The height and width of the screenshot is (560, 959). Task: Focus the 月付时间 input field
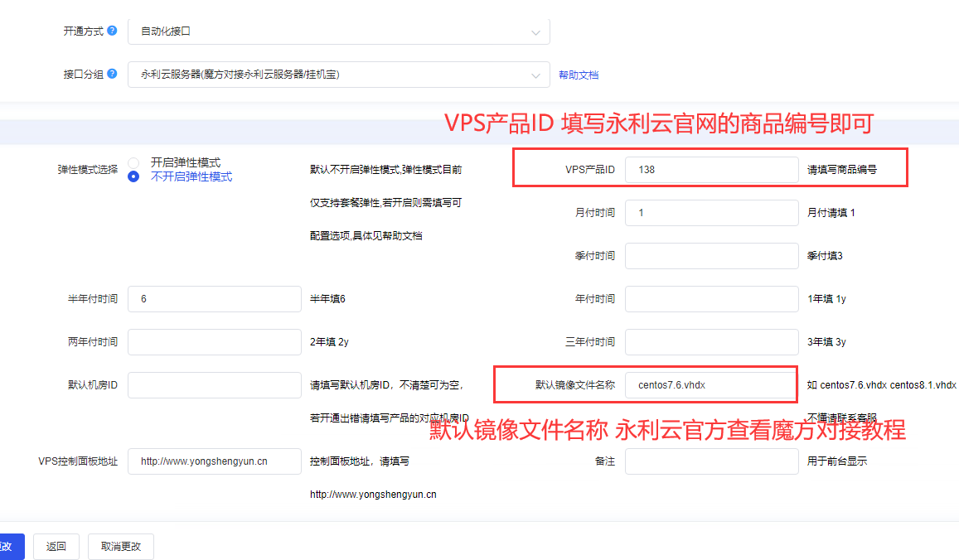click(x=711, y=213)
